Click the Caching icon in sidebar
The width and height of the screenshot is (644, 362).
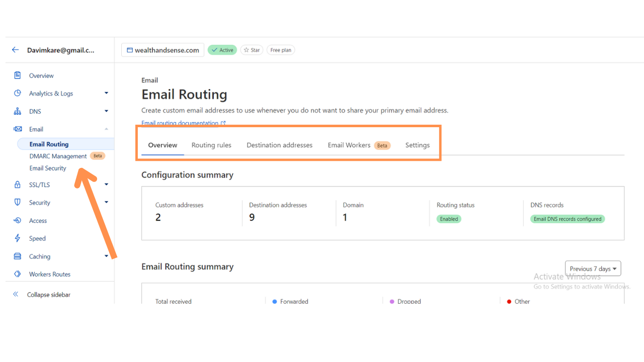point(17,256)
